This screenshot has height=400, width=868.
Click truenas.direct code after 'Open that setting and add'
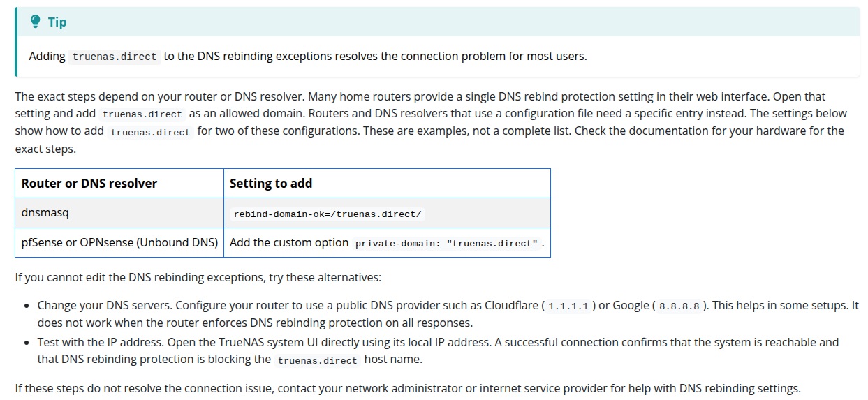[142, 114]
